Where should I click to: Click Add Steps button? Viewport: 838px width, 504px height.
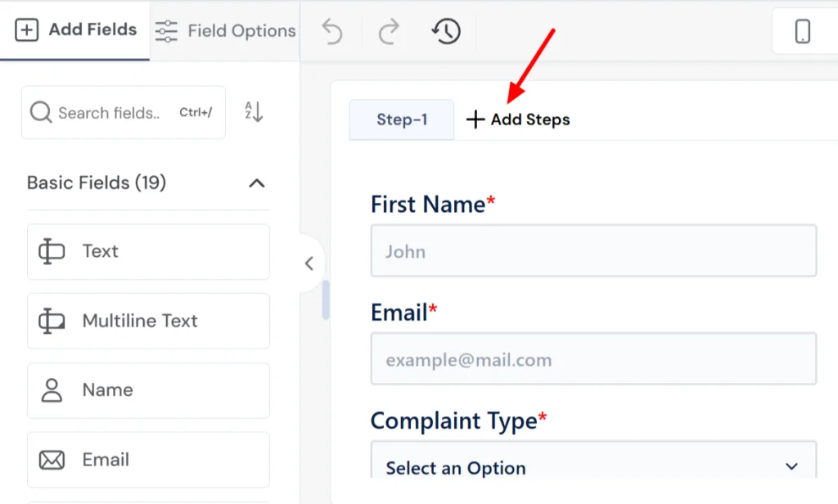pos(518,119)
